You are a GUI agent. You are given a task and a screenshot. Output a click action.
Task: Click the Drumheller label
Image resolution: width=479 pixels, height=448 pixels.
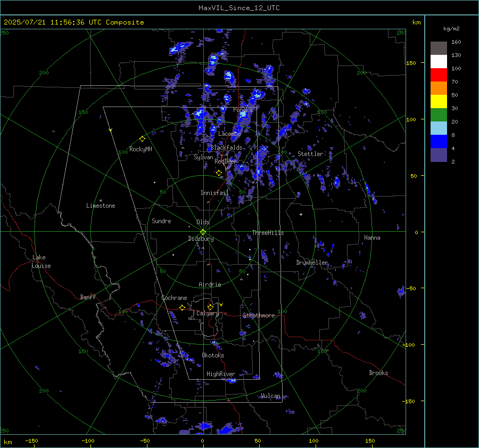(x=312, y=263)
